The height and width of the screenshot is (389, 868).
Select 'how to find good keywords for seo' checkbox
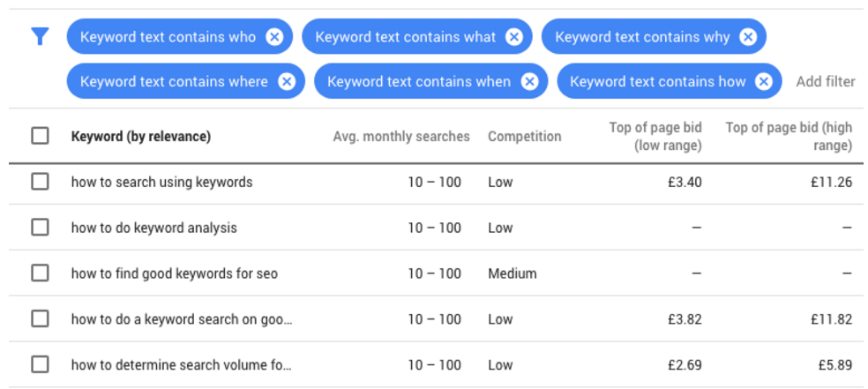[x=40, y=273]
